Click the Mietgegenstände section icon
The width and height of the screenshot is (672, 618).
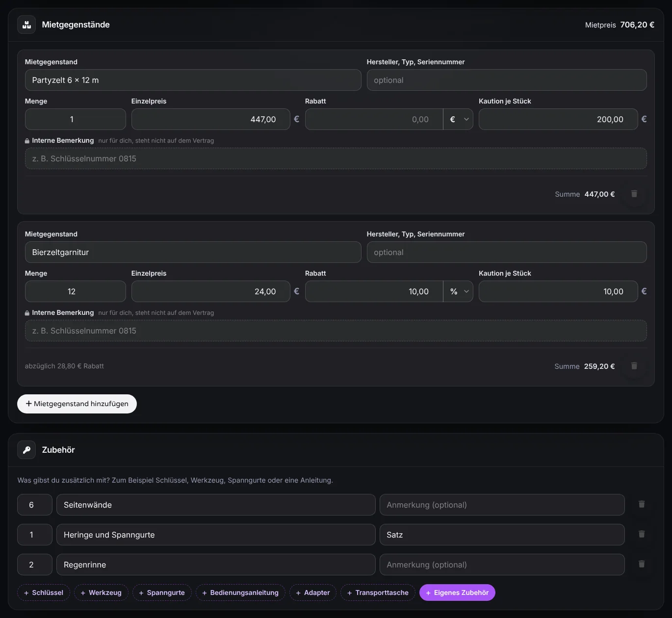[26, 25]
